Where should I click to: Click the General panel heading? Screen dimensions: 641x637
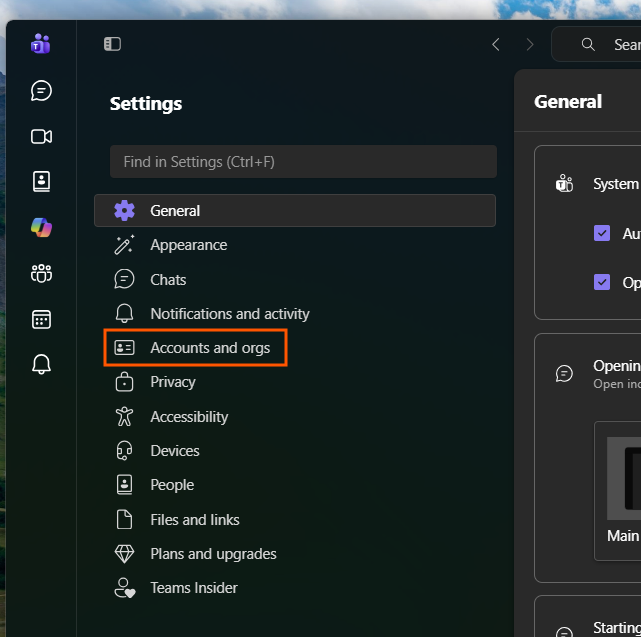(568, 102)
